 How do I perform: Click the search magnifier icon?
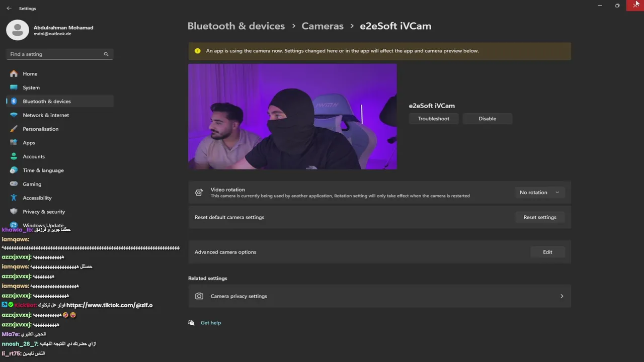point(106,54)
